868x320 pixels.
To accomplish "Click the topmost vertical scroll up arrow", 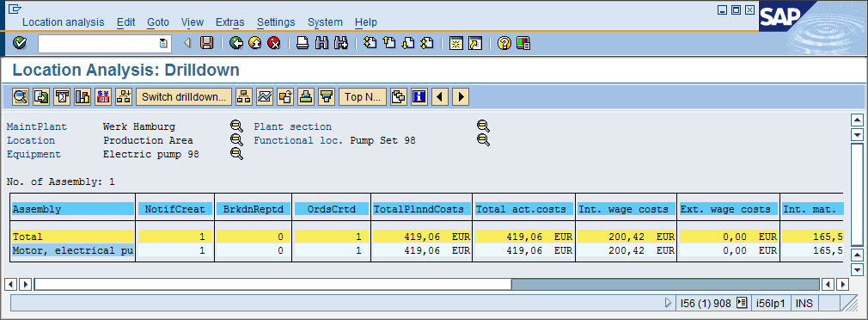I will point(857,120).
